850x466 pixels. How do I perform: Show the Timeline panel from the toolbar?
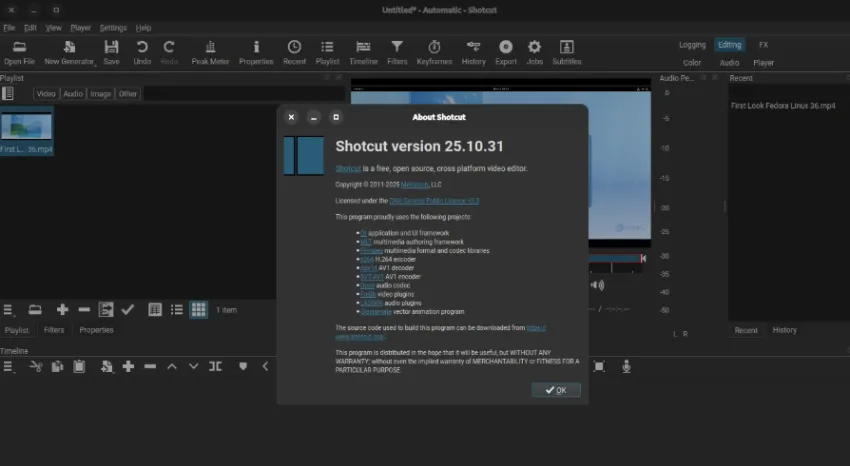(x=363, y=53)
